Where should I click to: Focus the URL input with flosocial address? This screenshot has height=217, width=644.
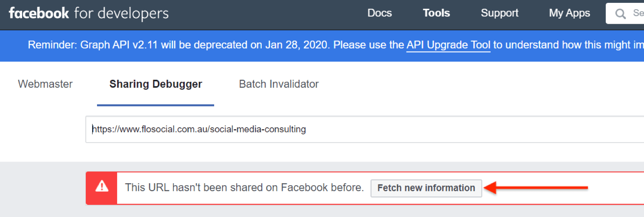362,129
